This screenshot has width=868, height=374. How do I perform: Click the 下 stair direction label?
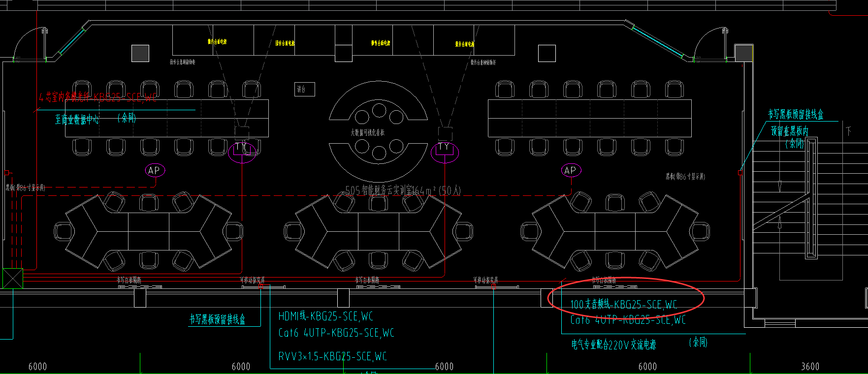click(x=848, y=131)
